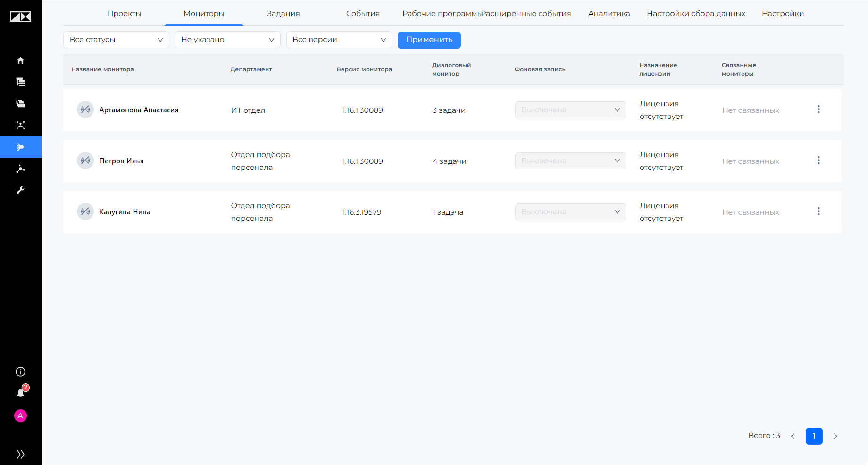
Task: Open the wrench settings icon in sidebar
Action: pos(20,190)
